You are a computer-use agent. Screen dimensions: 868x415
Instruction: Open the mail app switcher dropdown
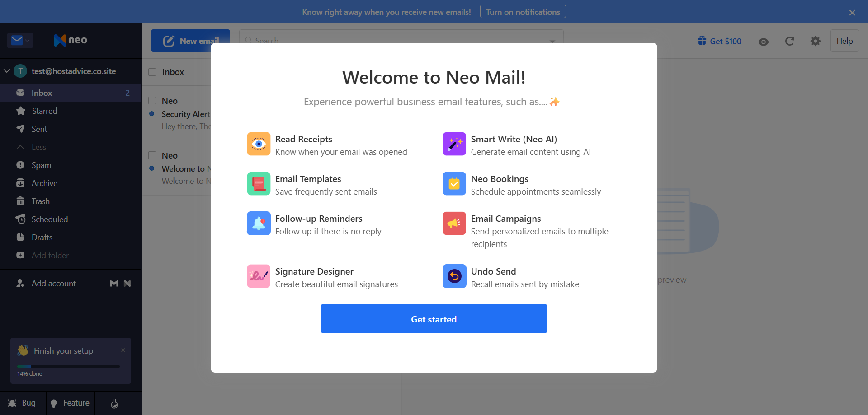[x=20, y=41]
